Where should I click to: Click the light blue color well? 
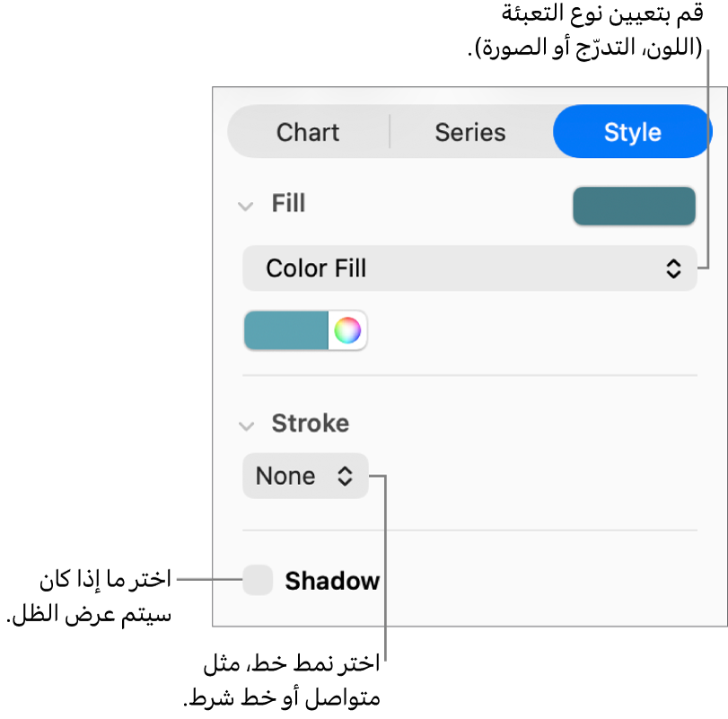[286, 331]
